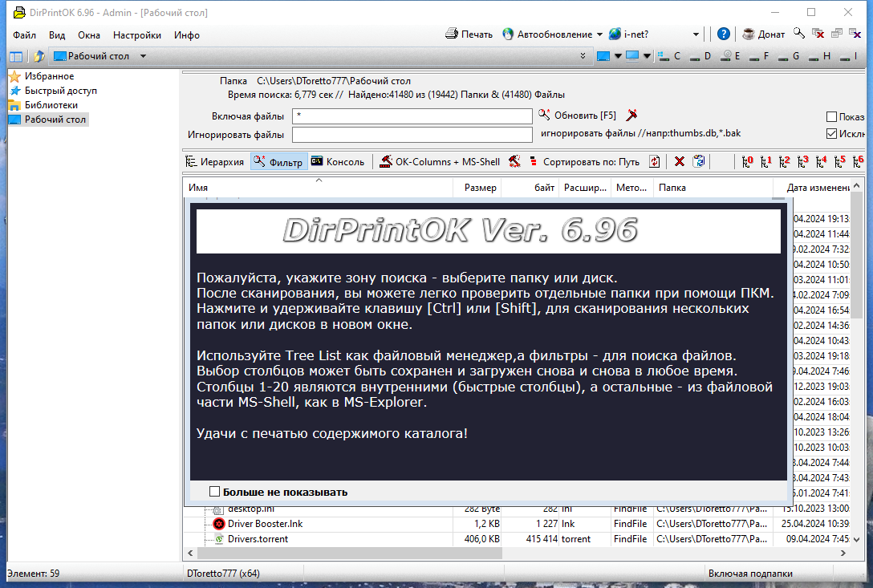
Task: Open the Файл menu
Action: coord(25,35)
